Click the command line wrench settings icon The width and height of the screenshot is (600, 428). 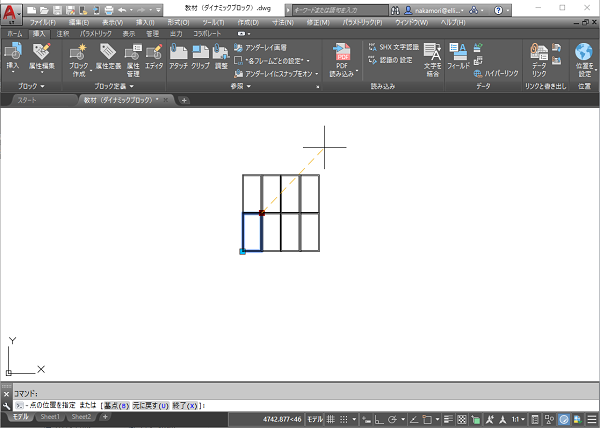click(x=6, y=405)
